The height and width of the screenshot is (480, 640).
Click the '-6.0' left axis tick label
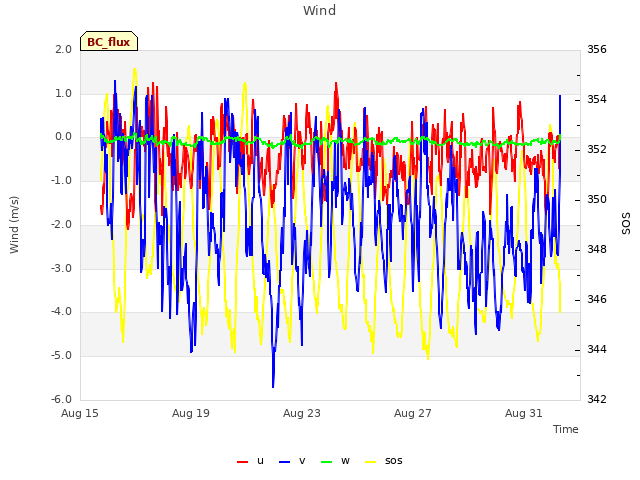pos(61,399)
